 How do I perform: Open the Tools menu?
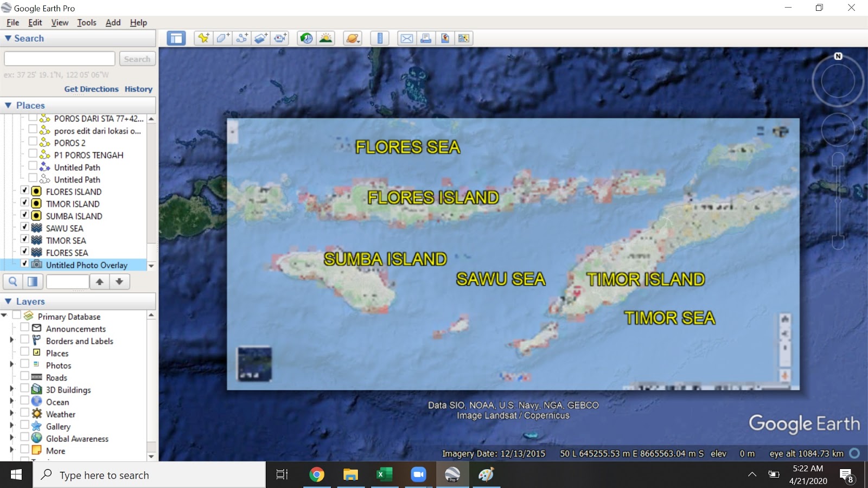(86, 22)
